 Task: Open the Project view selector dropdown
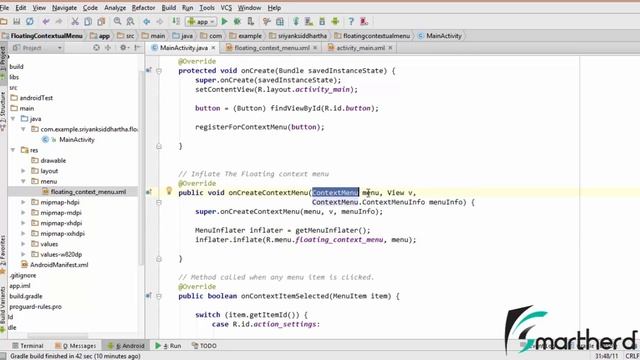pyautogui.click(x=38, y=48)
